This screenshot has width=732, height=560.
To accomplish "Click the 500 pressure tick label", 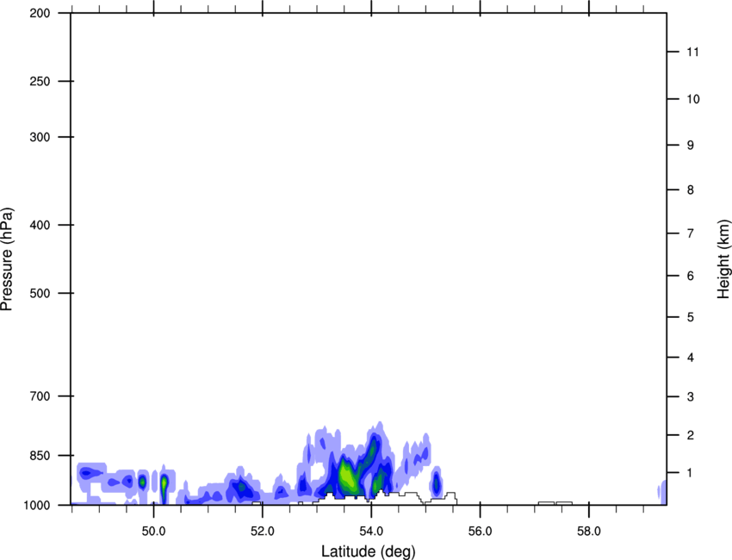I will pos(40,293).
